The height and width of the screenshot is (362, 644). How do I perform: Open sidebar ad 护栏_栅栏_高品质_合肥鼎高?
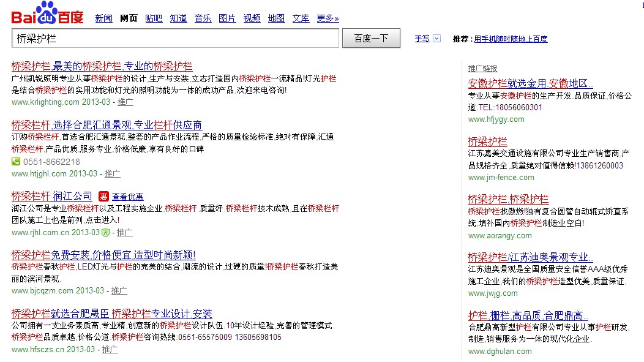[x=528, y=315]
